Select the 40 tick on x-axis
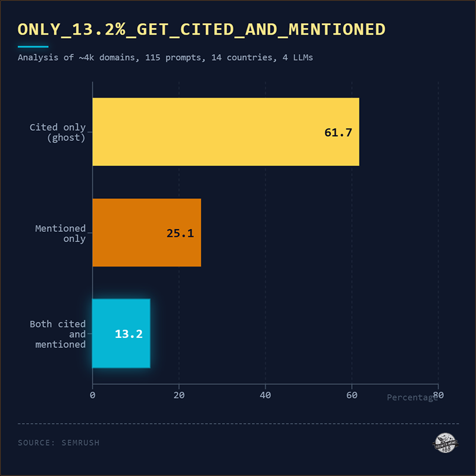476x476 pixels. (x=265, y=395)
